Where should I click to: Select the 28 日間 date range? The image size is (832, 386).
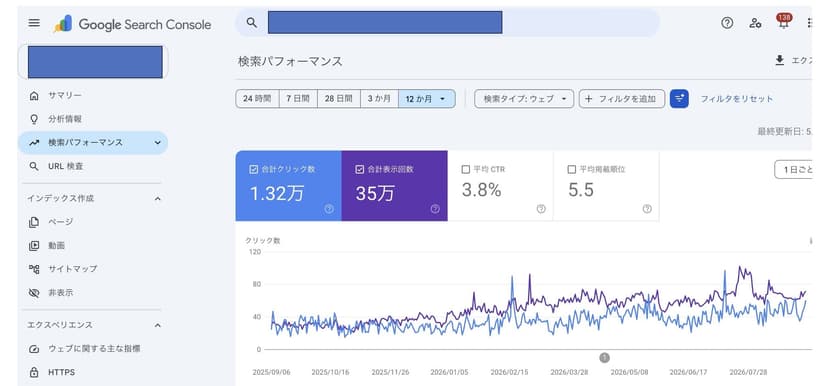click(339, 99)
